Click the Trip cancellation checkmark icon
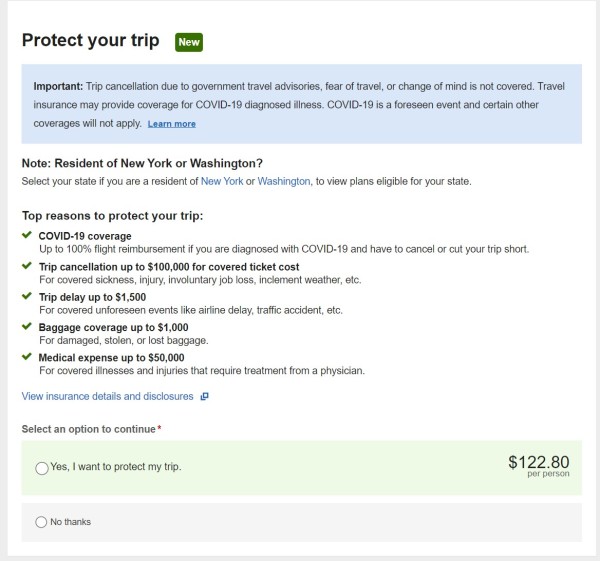This screenshot has height=561, width=600. 27,267
